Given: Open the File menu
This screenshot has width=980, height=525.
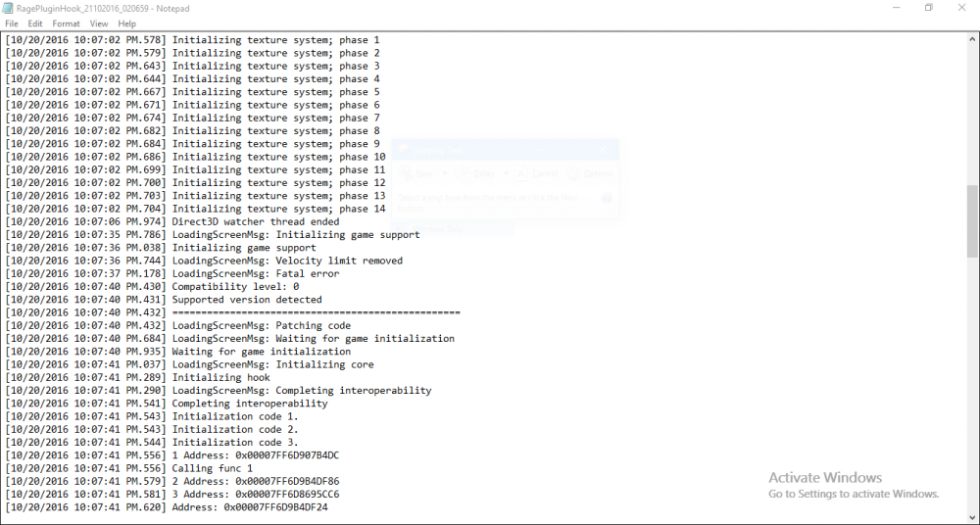Looking at the screenshot, I should [x=11, y=24].
